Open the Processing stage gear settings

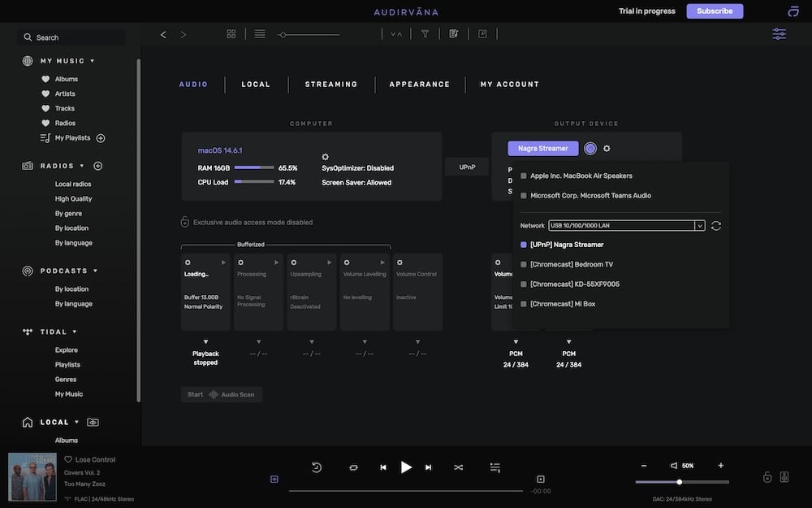click(x=241, y=263)
